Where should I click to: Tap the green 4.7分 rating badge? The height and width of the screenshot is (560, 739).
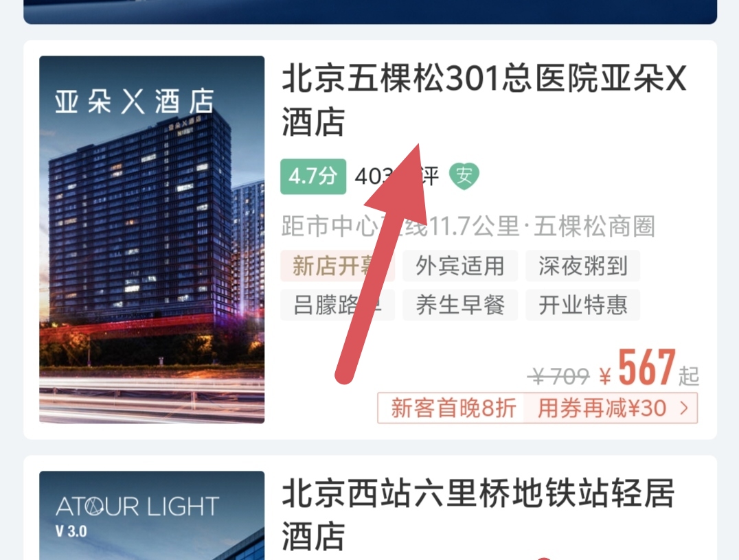click(x=313, y=176)
